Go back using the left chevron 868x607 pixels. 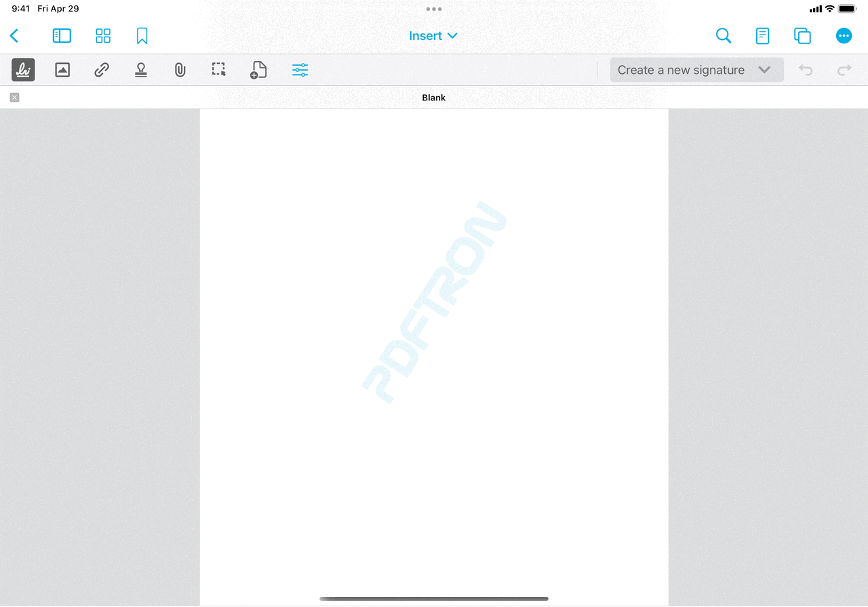tap(14, 36)
